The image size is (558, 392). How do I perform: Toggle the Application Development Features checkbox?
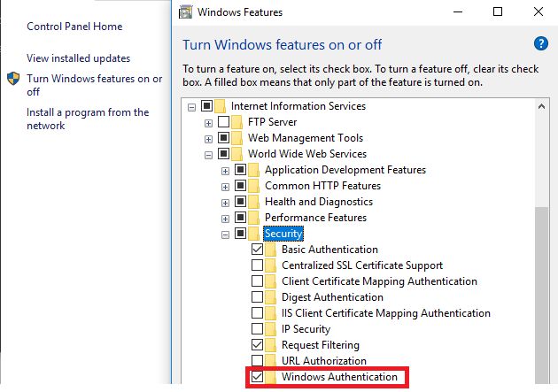tap(241, 170)
